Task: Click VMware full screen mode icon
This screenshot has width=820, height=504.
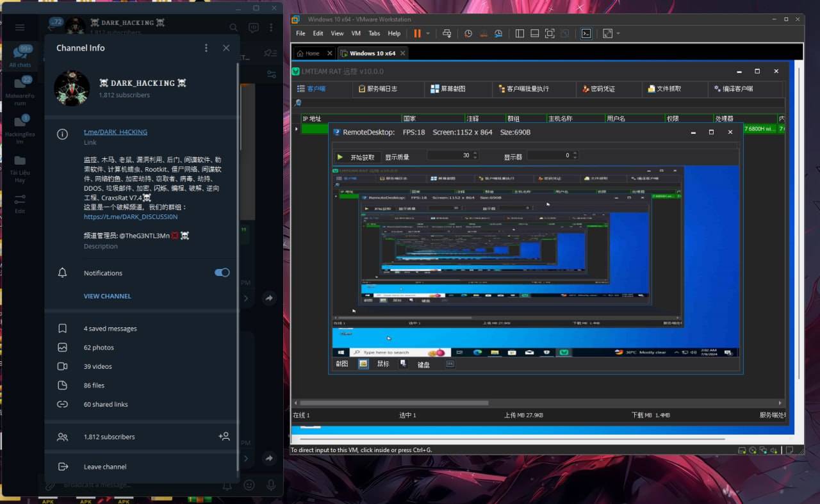Action: (x=550, y=33)
